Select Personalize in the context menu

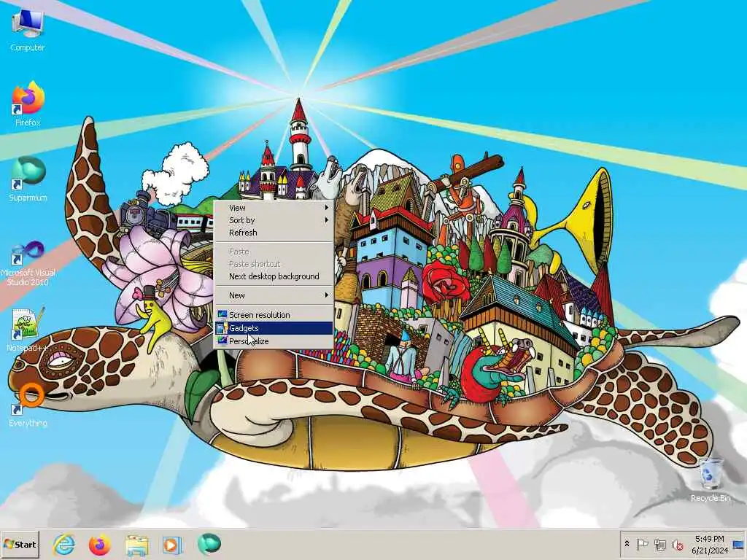(x=274, y=341)
